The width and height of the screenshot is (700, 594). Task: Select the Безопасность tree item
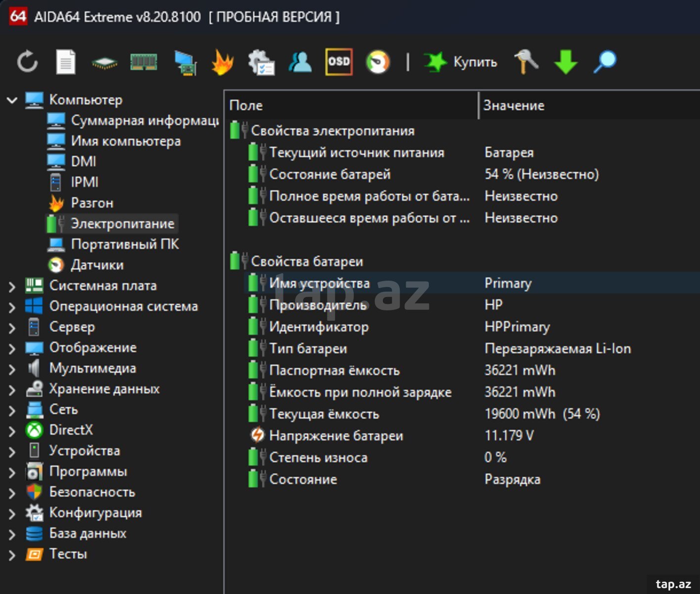(80, 492)
